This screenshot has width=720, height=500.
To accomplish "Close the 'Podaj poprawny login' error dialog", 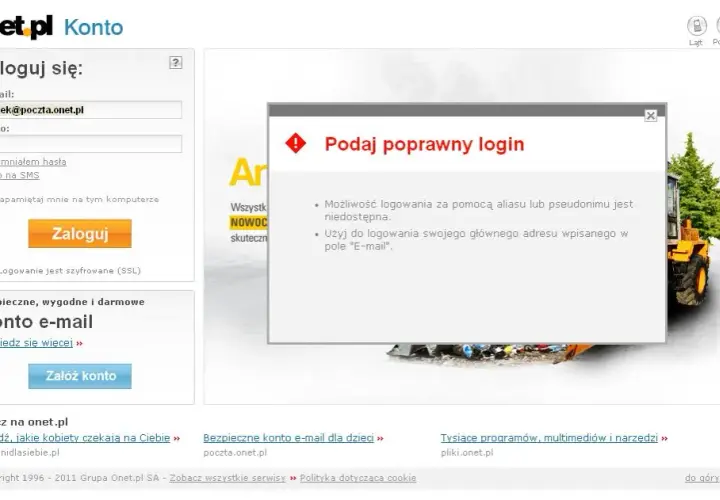I will [650, 116].
